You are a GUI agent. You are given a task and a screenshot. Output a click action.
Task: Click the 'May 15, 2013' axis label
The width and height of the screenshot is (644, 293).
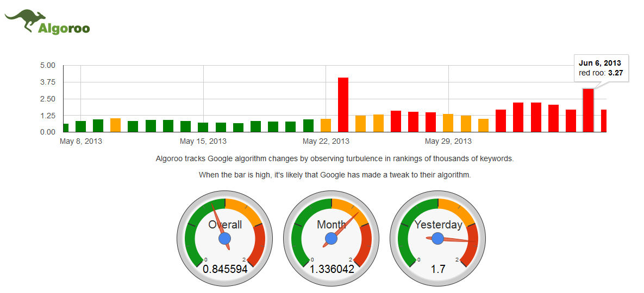click(203, 142)
